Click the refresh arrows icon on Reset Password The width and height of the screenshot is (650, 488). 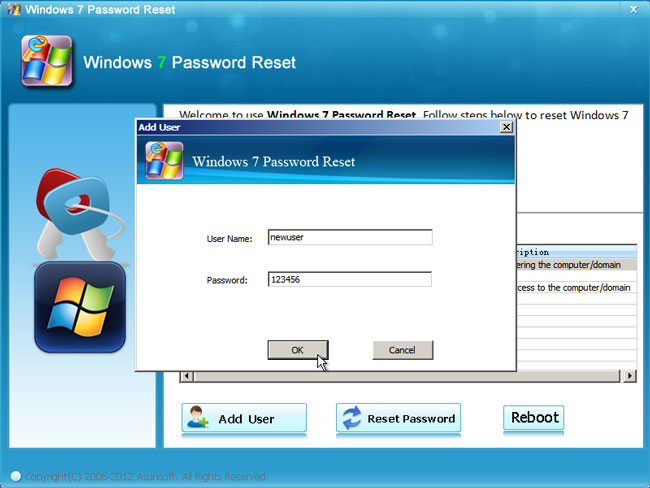click(352, 418)
